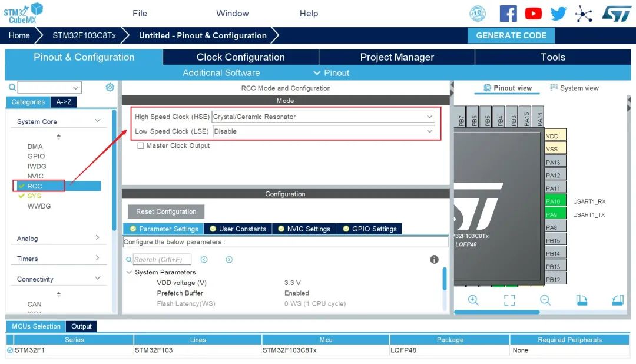The image size is (636, 364).
Task: Select the STM32F1 row radio icon
Action: [10, 350]
